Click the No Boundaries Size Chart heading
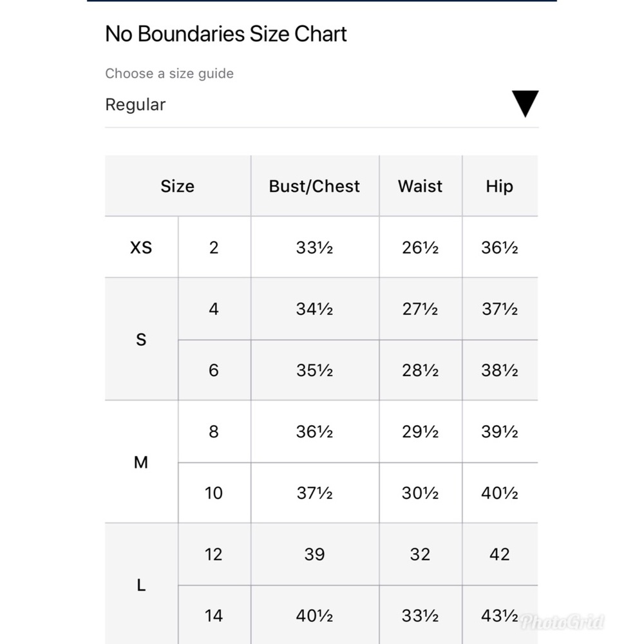The image size is (644, 644). pyautogui.click(x=226, y=33)
